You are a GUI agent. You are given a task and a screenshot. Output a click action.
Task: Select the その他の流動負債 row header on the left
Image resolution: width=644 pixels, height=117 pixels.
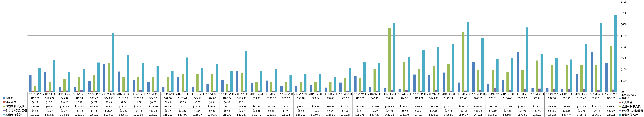point(15,111)
